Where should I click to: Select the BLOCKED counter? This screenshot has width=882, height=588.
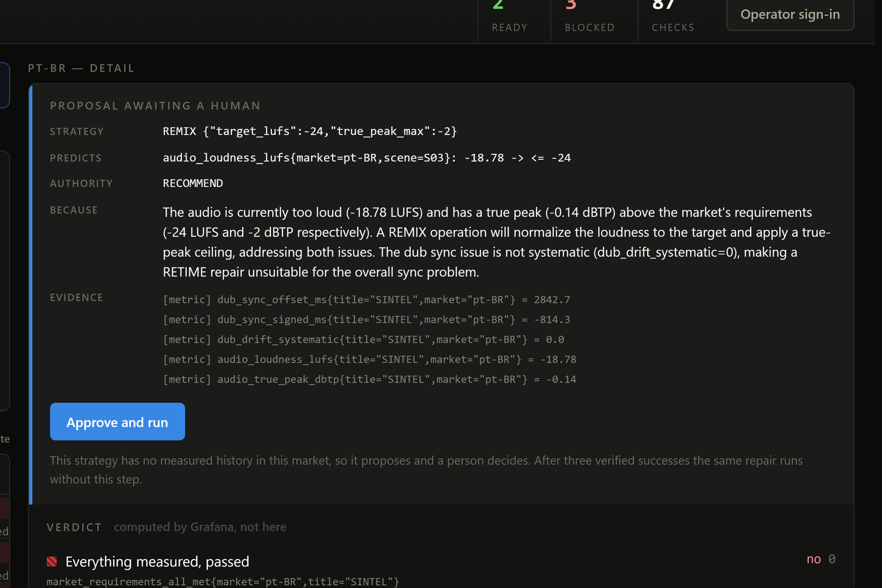589,17
